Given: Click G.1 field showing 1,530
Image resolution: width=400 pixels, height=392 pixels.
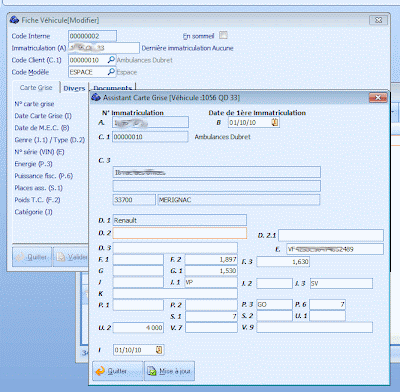Looking at the screenshot, I should coord(211,271).
